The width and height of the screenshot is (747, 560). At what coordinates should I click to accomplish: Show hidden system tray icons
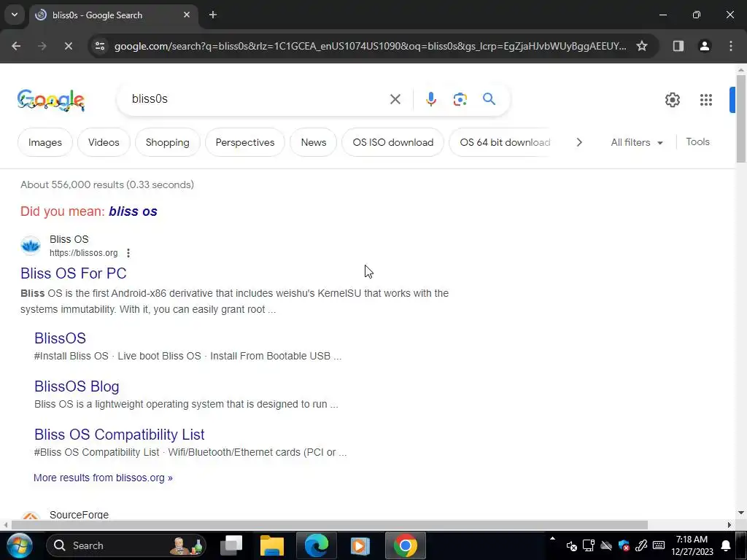click(552, 539)
